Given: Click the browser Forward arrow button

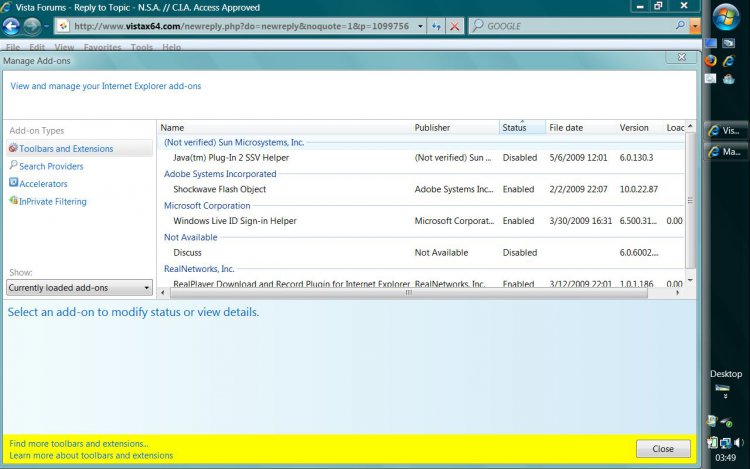Looking at the screenshot, I should tap(32, 26).
